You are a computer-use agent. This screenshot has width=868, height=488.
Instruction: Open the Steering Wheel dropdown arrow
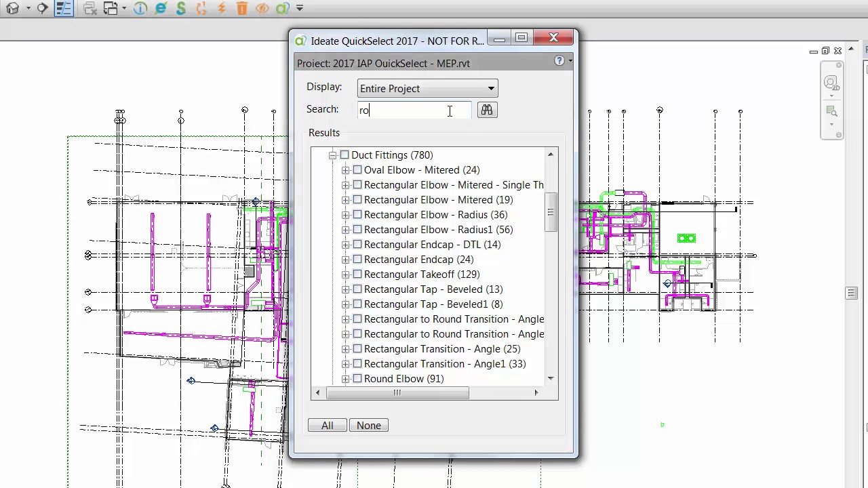click(831, 96)
